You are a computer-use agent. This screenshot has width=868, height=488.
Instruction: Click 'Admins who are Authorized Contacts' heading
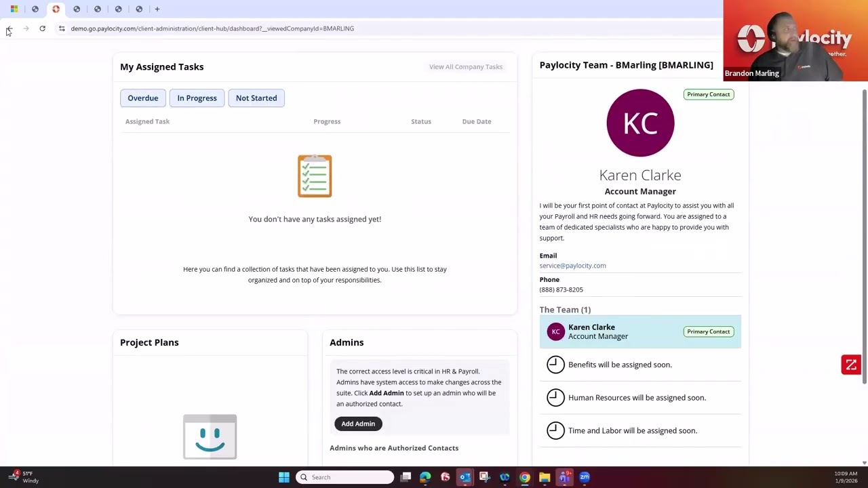click(x=394, y=448)
